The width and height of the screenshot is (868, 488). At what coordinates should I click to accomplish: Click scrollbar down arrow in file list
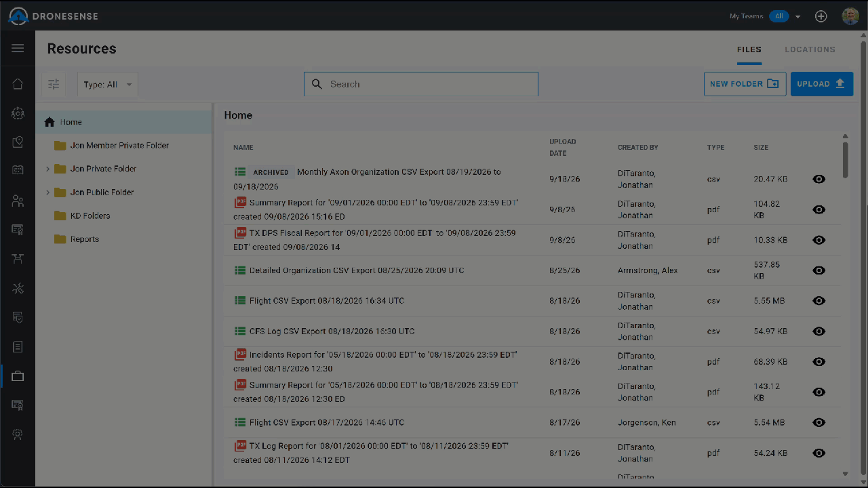tap(845, 474)
